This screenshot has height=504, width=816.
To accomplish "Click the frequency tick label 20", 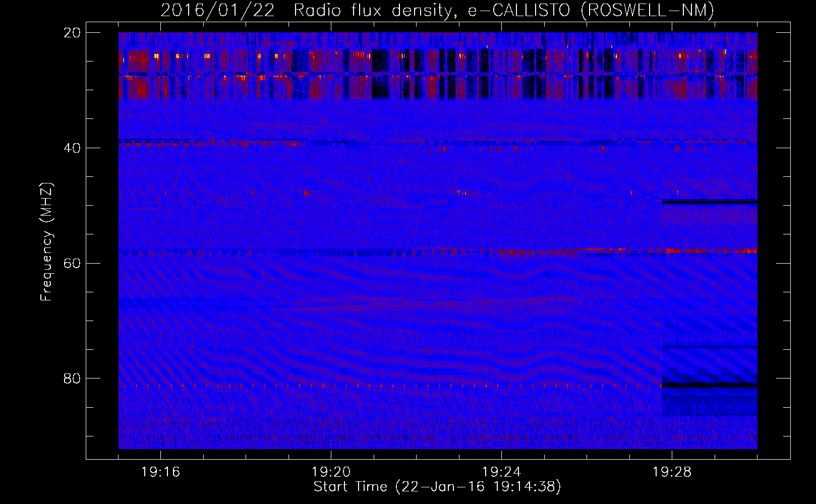I will pyautogui.click(x=72, y=33).
